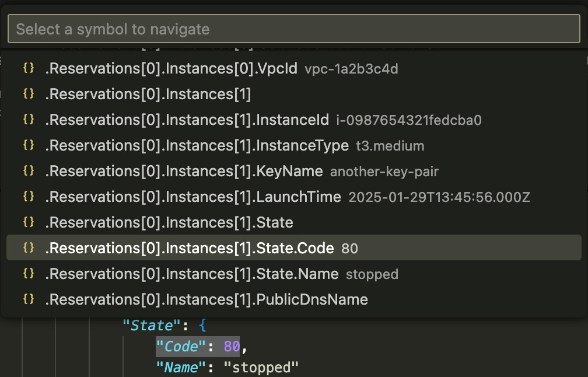Click the braces icon beside Instances[1] entry
The image size is (588, 377).
click(29, 94)
